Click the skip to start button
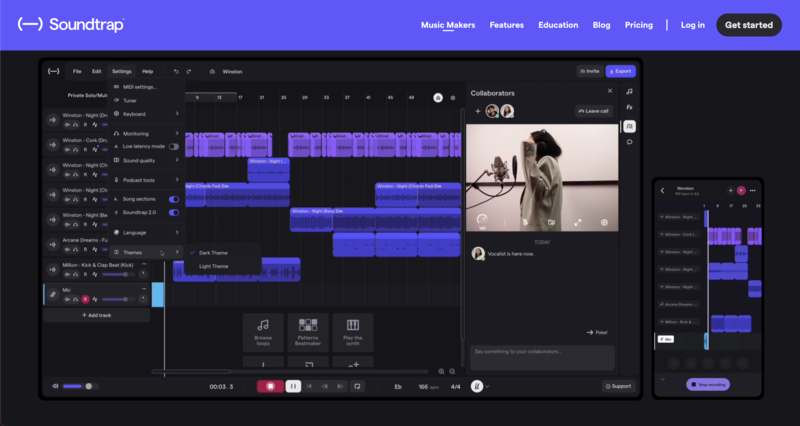Image resolution: width=800 pixels, height=426 pixels. click(309, 386)
